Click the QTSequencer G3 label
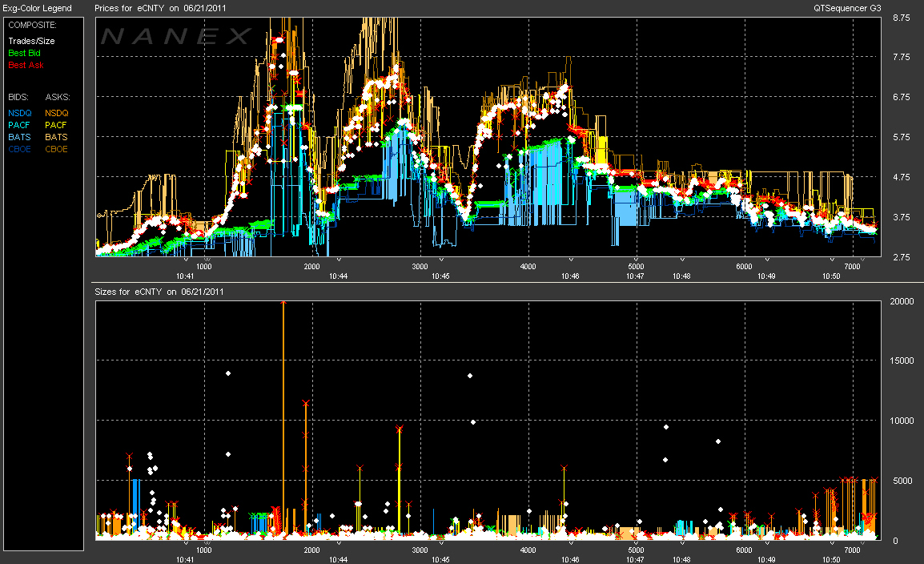The width and height of the screenshot is (924, 564). pyautogui.click(x=846, y=8)
